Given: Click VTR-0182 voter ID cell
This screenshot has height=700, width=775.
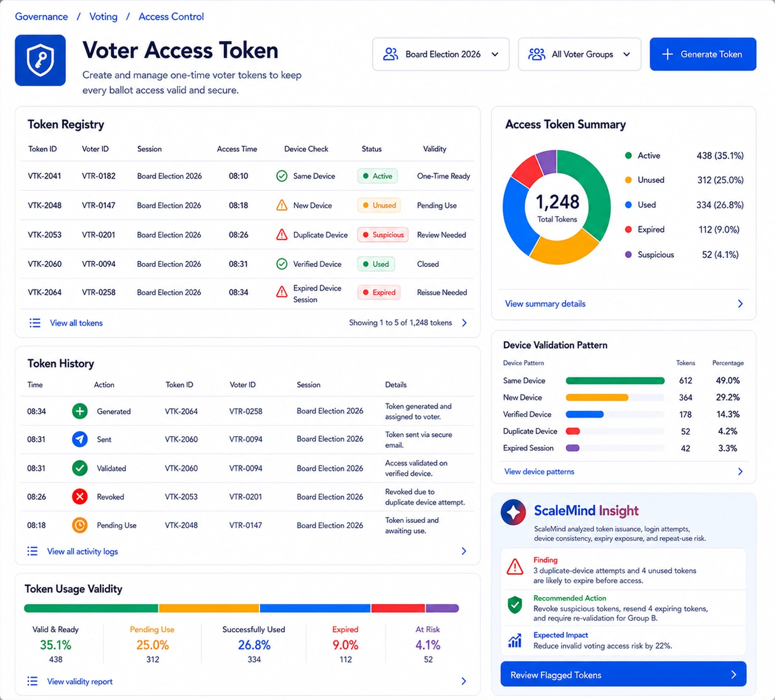Looking at the screenshot, I should [99, 176].
